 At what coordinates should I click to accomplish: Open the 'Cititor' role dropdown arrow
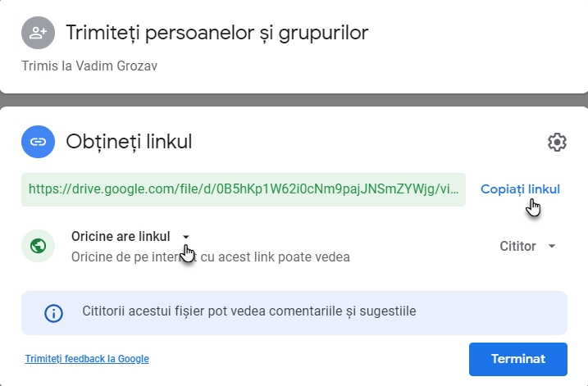click(552, 246)
